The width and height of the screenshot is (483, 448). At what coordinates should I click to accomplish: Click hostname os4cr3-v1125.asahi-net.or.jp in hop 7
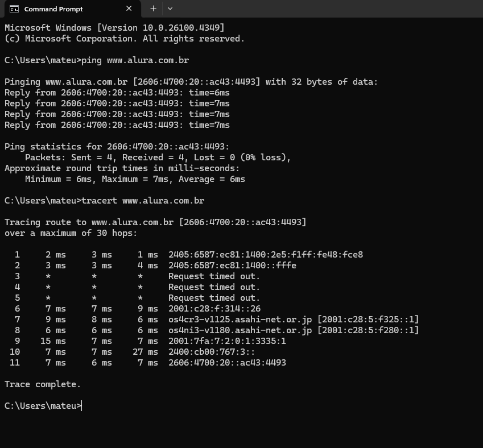[240, 320]
